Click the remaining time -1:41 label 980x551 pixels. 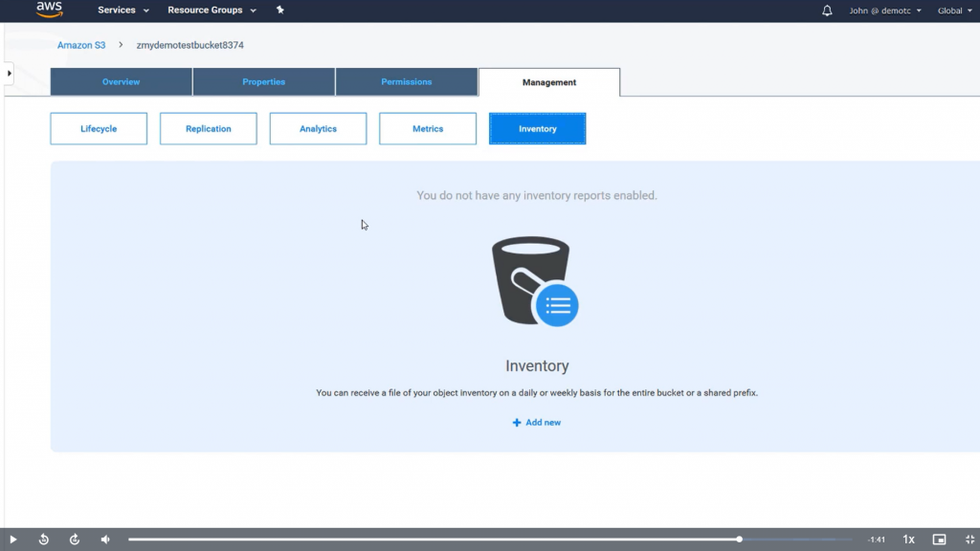(x=877, y=540)
